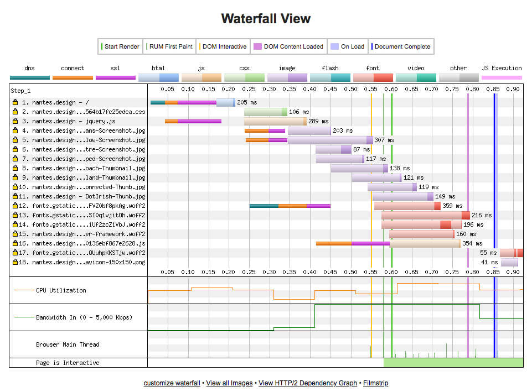
Task: Click the Waterfall View heading
Action: [x=266, y=19]
